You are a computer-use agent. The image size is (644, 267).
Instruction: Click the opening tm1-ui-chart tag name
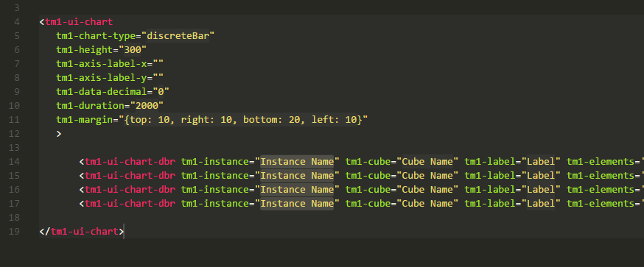79,22
